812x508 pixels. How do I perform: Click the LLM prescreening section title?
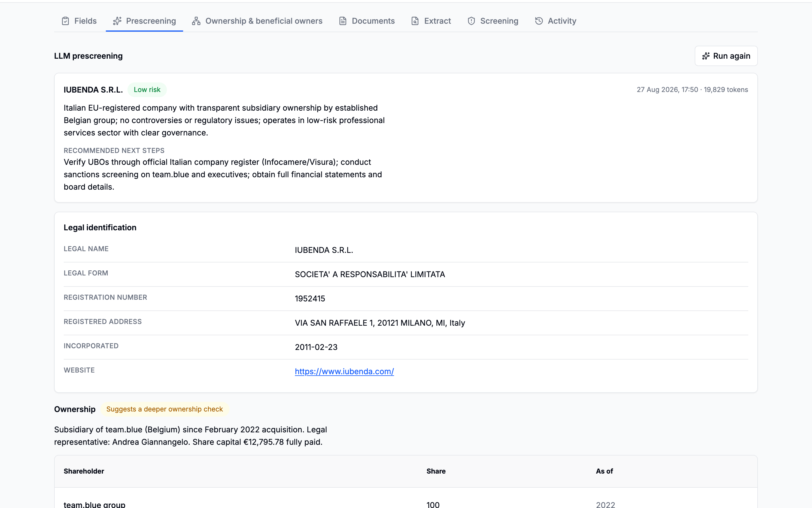[x=89, y=56]
